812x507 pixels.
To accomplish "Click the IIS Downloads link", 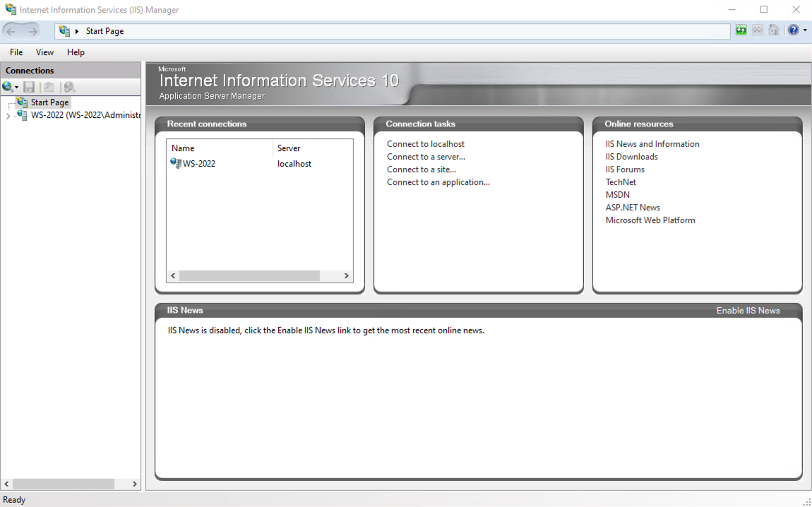I will point(631,156).
